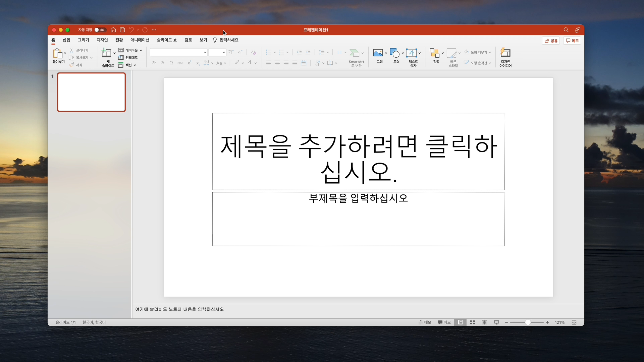
Task: Open the Insert (삽입) tab
Action: [66, 40]
